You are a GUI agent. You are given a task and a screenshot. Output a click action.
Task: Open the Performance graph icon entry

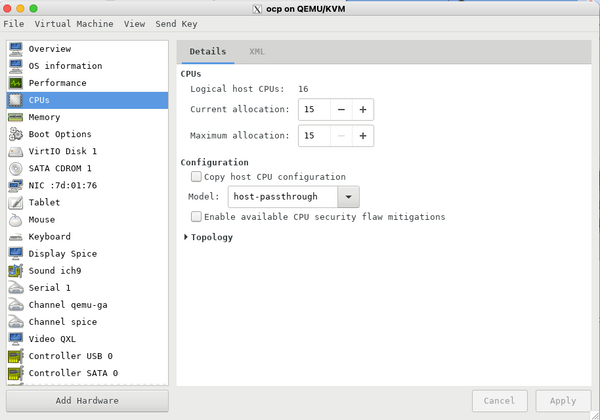click(x=16, y=83)
